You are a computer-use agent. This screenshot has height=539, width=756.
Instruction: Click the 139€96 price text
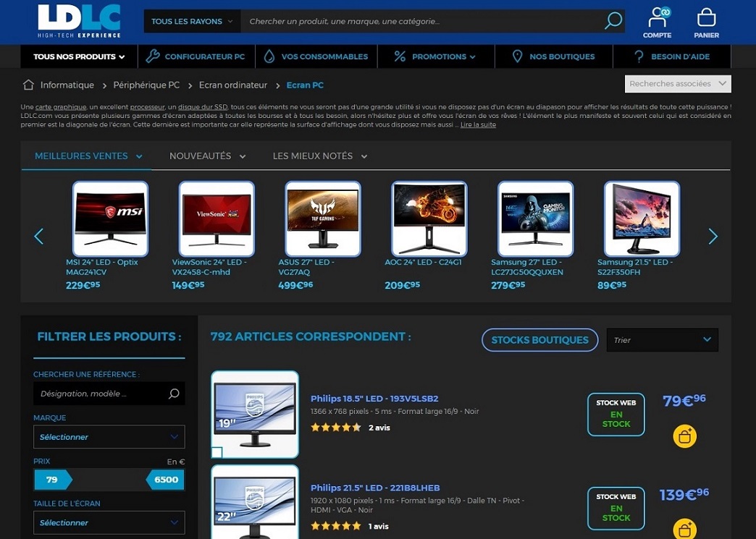[684, 494]
